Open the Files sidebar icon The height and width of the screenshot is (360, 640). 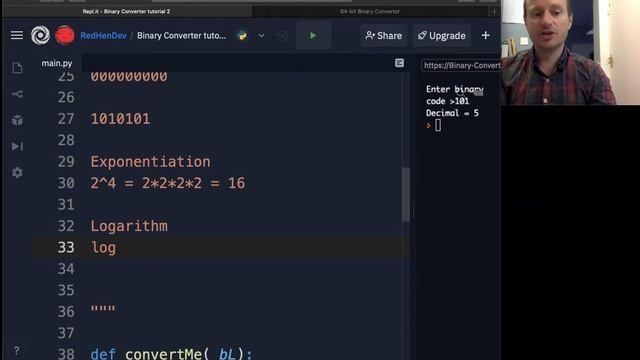point(17,68)
